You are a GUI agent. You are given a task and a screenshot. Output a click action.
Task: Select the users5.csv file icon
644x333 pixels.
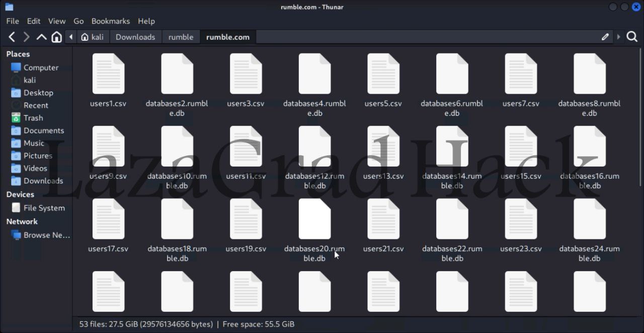383,74
